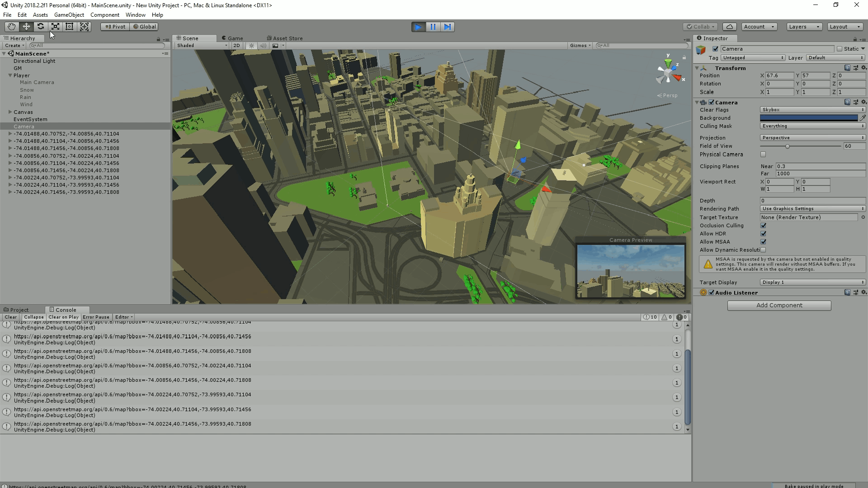Lock the Inspector panel
Viewport: 868px width, 488px height.
point(855,39)
